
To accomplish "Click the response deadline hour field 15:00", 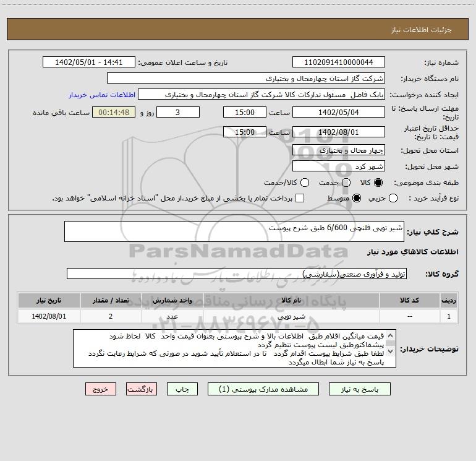I will 245,112.
